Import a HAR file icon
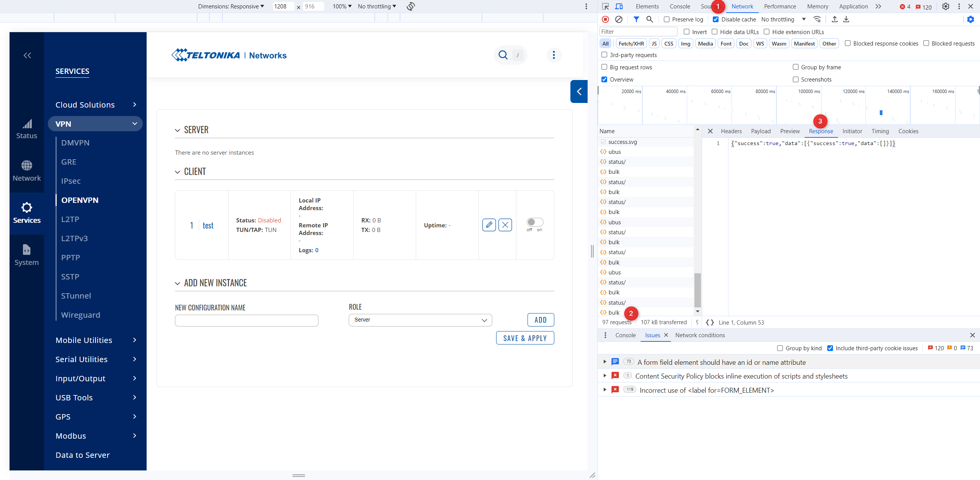 click(835, 19)
